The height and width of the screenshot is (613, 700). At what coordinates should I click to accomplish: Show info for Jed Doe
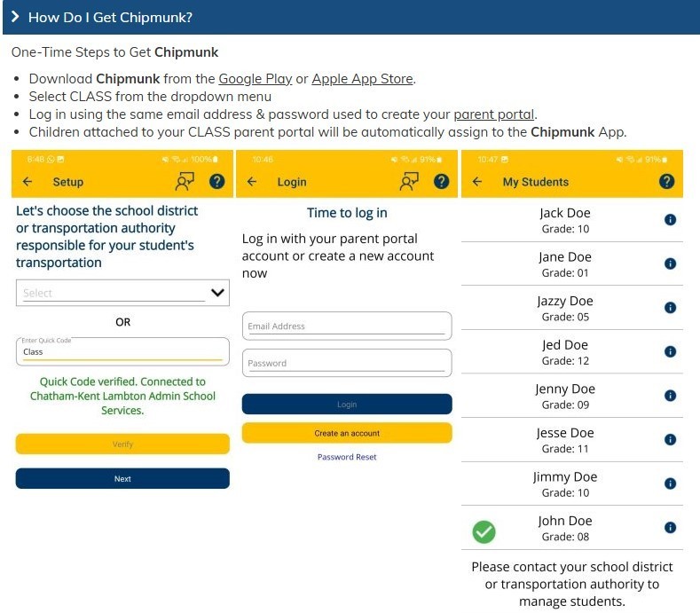point(670,351)
